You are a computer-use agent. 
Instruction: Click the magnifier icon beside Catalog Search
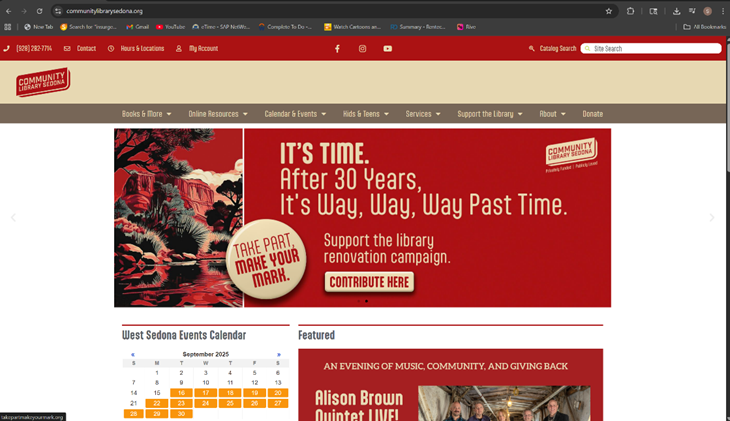pos(532,48)
